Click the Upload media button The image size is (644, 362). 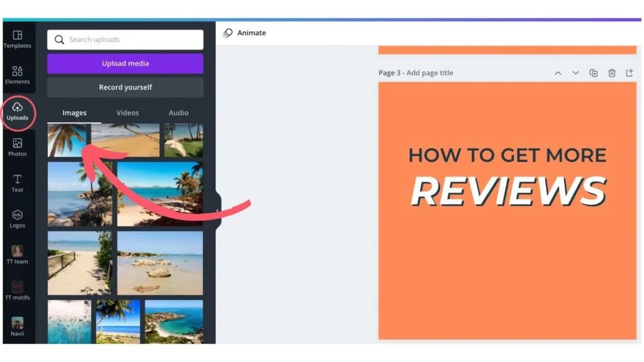(x=125, y=63)
